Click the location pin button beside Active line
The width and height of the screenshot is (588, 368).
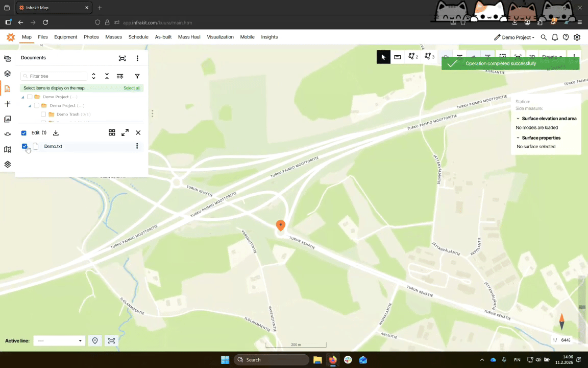tap(95, 340)
